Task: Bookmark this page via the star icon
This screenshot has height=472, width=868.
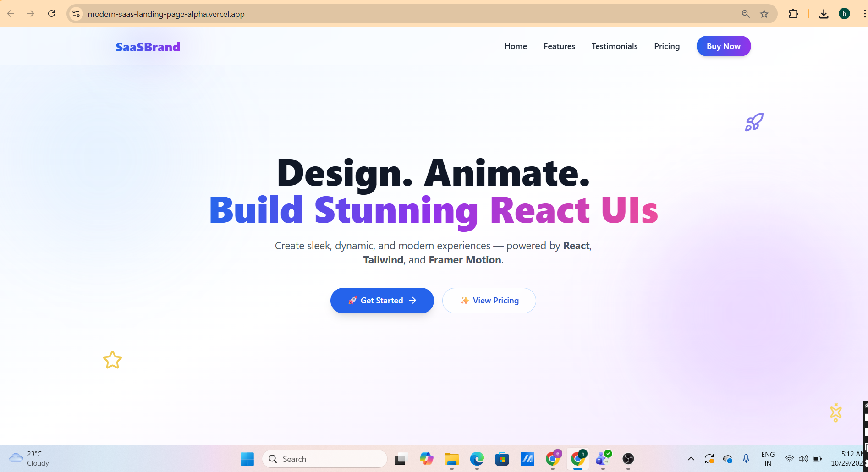Action: 764,14
